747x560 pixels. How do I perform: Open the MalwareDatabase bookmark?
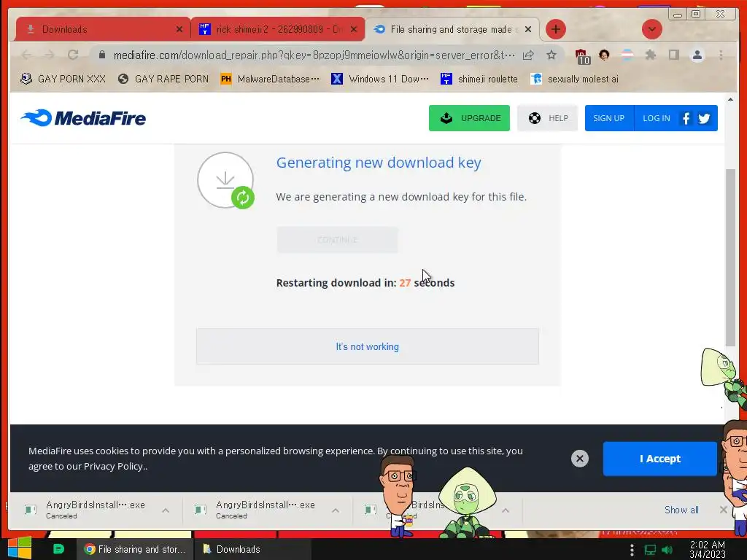coord(270,79)
